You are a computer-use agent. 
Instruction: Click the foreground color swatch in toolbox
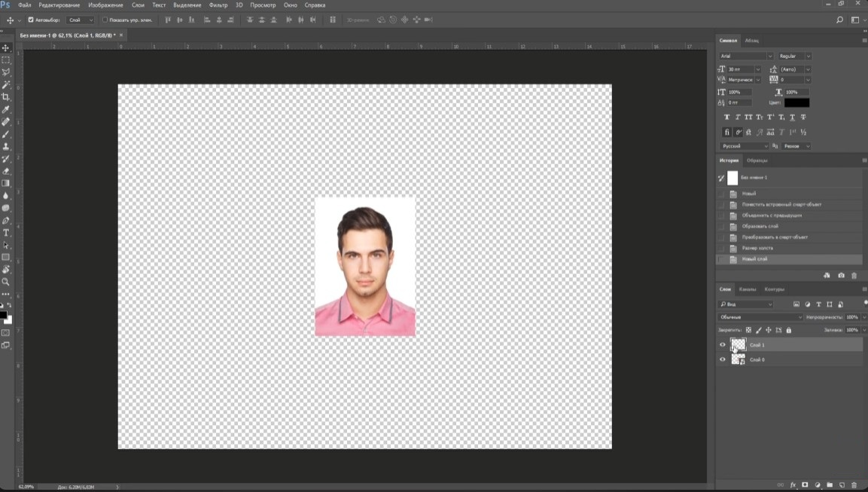coord(3,315)
